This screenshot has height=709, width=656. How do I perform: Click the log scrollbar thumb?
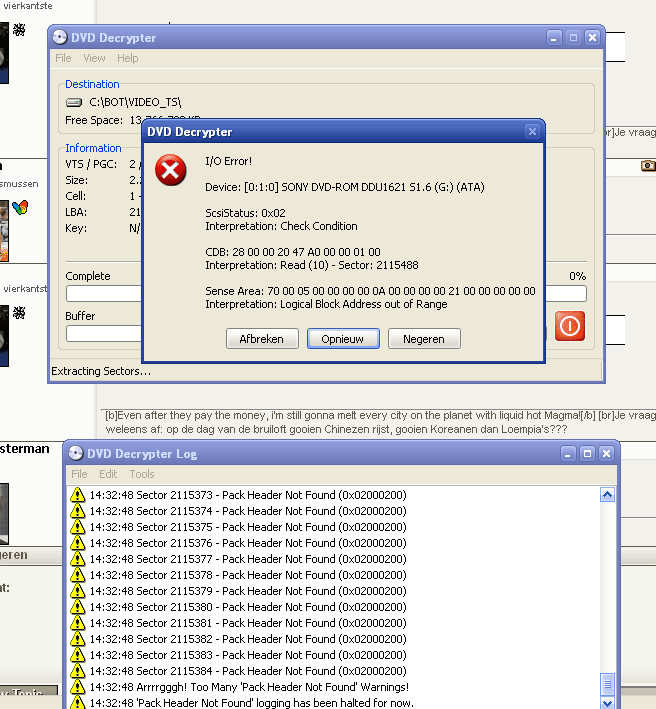(x=607, y=684)
